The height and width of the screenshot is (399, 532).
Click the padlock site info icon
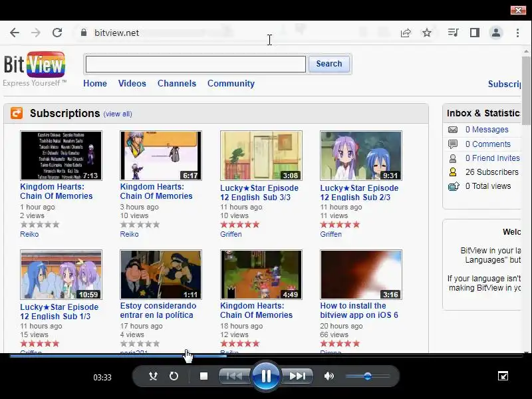pyautogui.click(x=84, y=33)
